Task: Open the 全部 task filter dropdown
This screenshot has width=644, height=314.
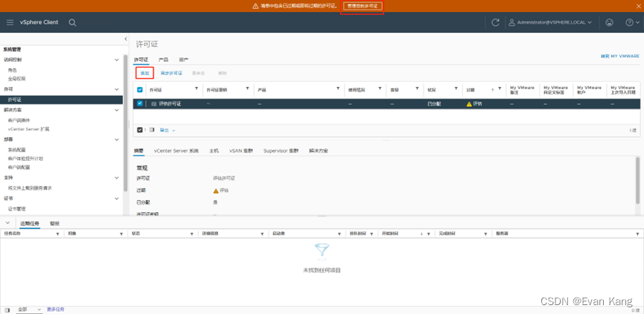Action: (29, 310)
